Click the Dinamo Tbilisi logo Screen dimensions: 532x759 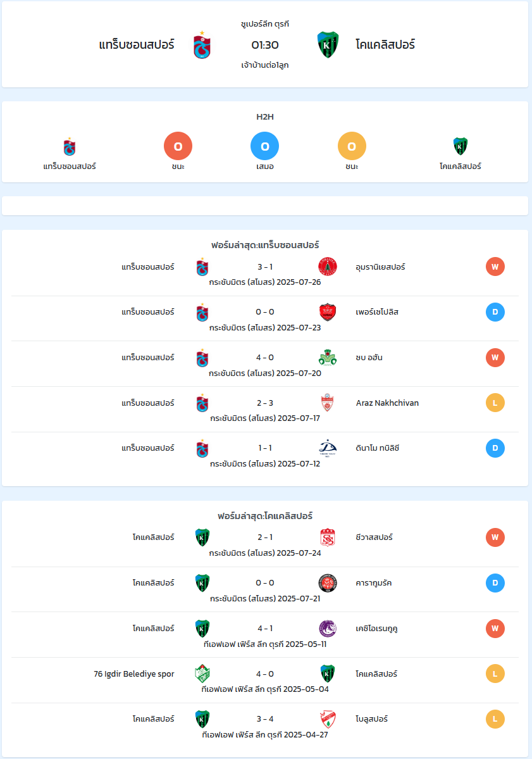tap(328, 448)
